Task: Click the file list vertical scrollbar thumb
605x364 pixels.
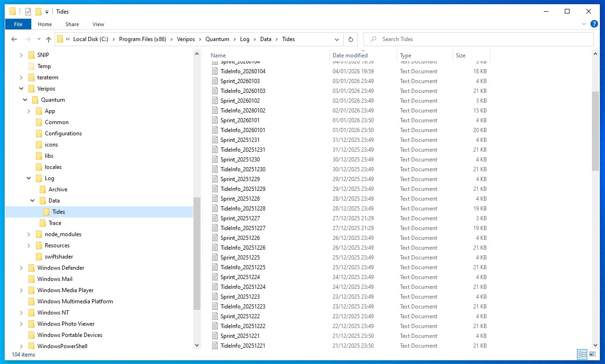Action: [595, 131]
